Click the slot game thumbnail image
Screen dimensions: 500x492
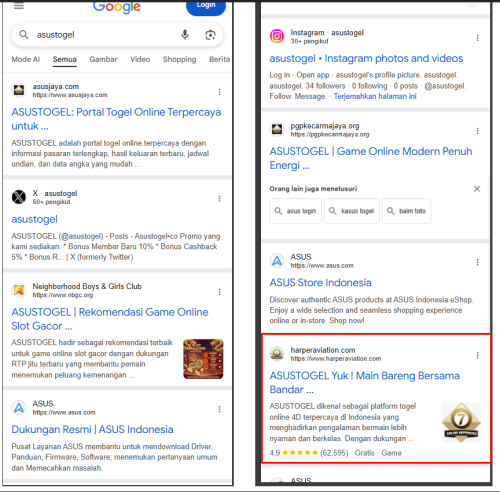[x=203, y=359]
